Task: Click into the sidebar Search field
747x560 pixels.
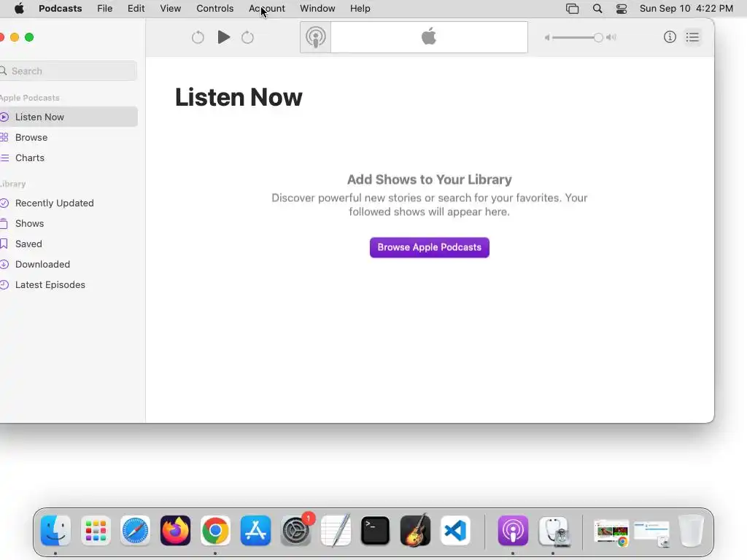Action: coord(68,71)
